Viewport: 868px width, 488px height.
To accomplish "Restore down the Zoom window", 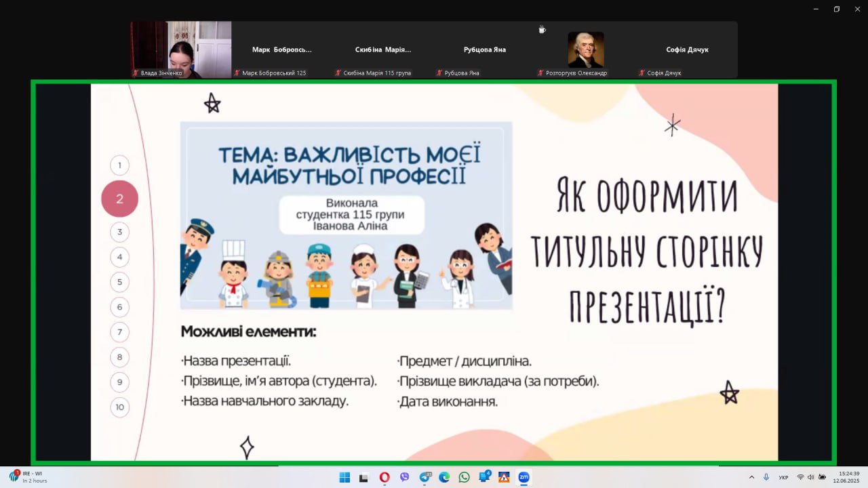I will (837, 9).
